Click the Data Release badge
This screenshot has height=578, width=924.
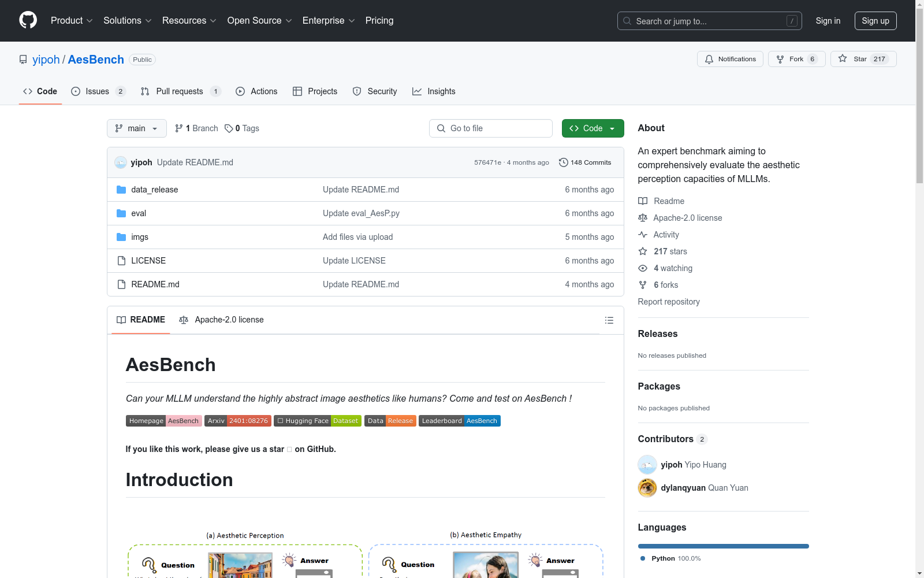click(x=390, y=421)
